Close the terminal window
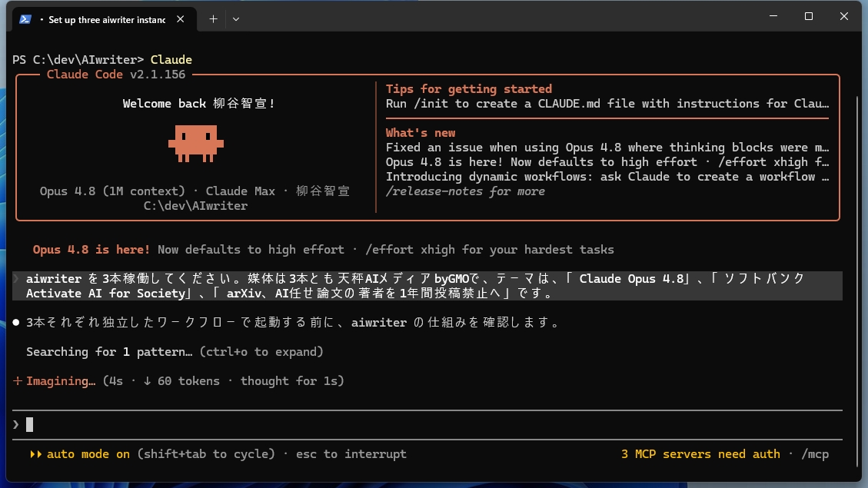The height and width of the screenshot is (488, 868). (x=843, y=16)
